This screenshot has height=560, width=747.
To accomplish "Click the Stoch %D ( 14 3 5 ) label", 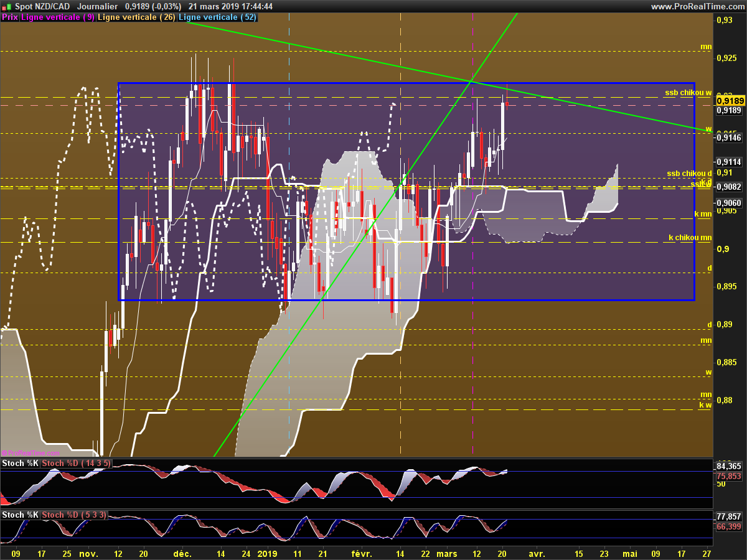I will coord(77,464).
